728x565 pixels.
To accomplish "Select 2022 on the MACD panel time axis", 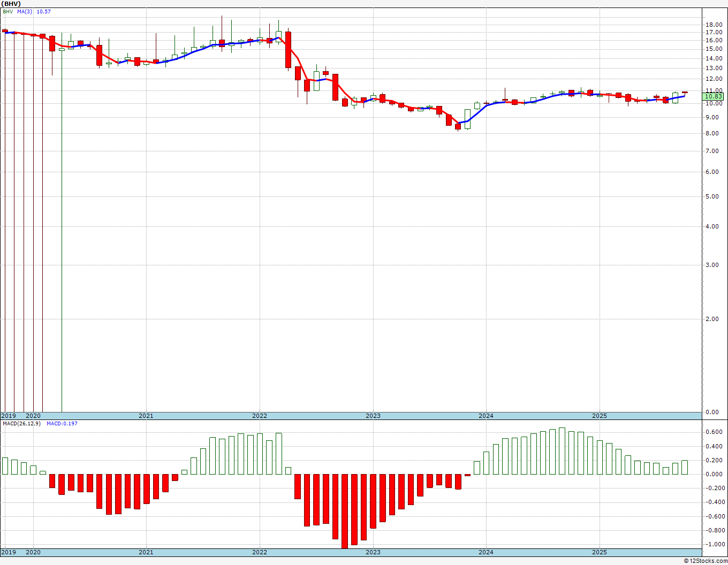I will [x=260, y=553].
